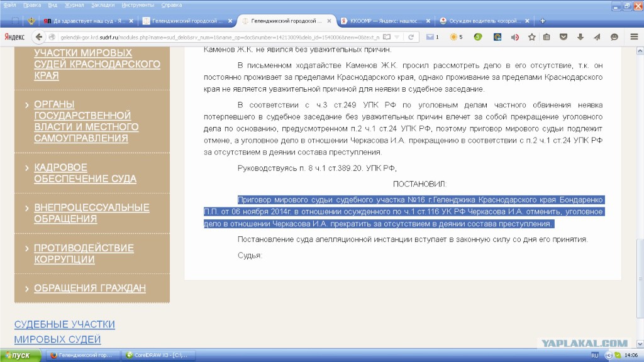Open link 'Кадровое обеспечение суда'
Screen dimensions: 644x362
click(x=85, y=173)
